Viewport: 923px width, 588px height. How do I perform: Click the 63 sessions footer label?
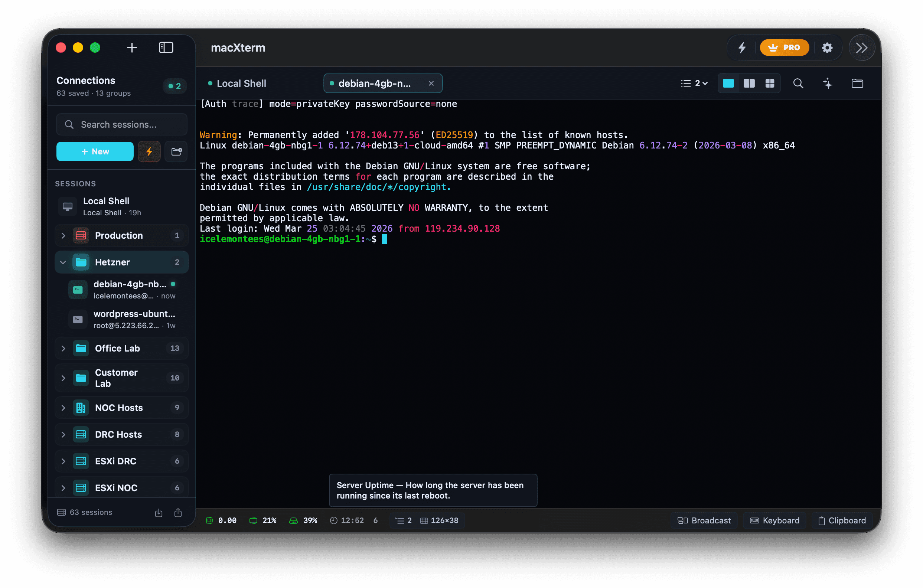(x=85, y=512)
